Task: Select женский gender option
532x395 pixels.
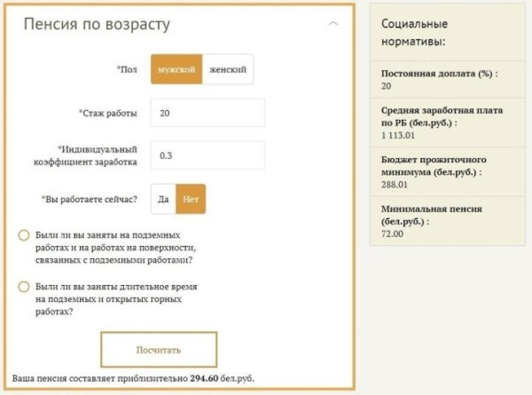Action: (x=228, y=69)
